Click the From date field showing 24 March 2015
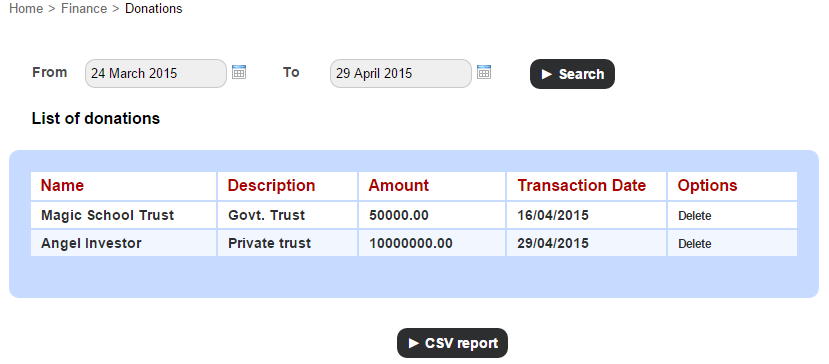Viewport: 829px width, 364px height. pyautogui.click(x=156, y=74)
